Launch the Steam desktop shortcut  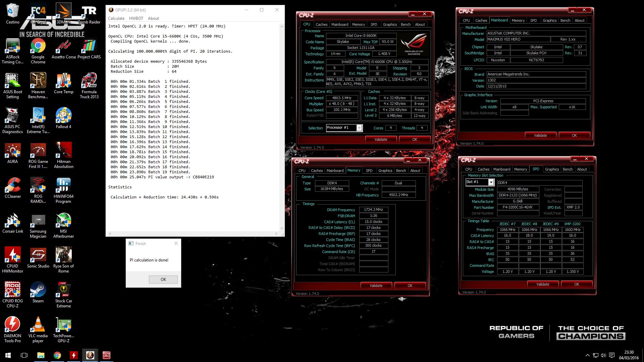38,293
